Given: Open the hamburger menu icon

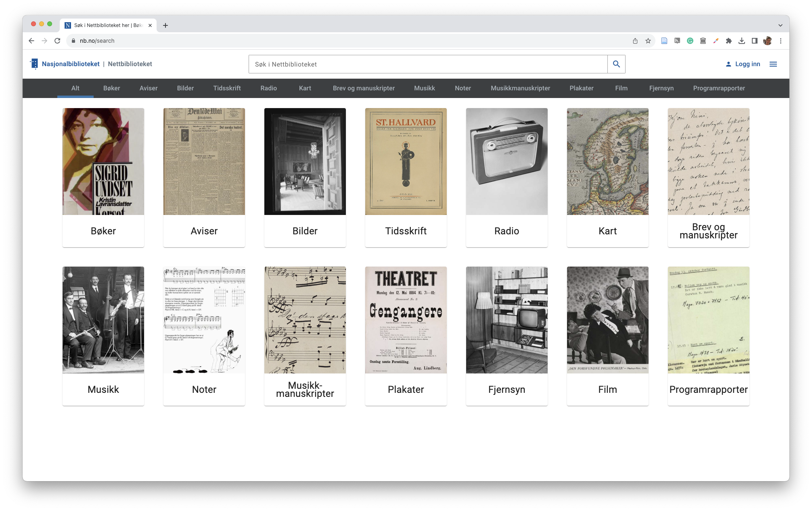Looking at the screenshot, I should (x=773, y=64).
